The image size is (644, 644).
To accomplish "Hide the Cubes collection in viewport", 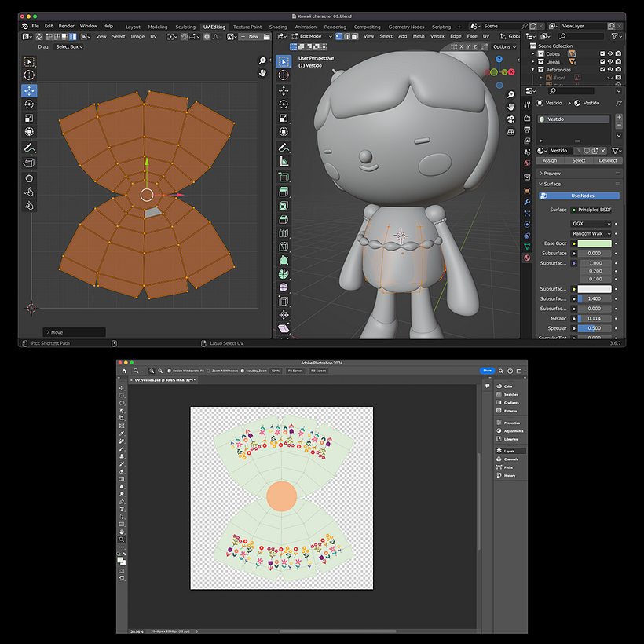I will (609, 53).
